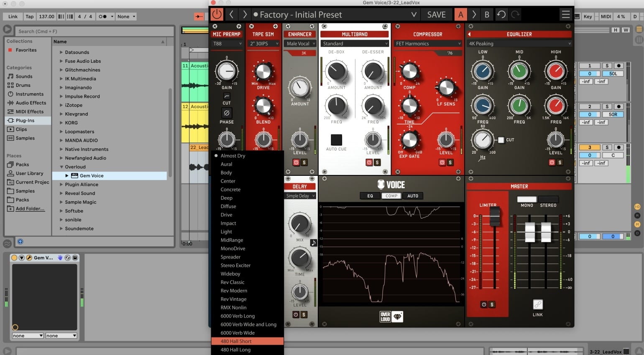Select preset slot B
644x355 pixels.
tap(487, 15)
